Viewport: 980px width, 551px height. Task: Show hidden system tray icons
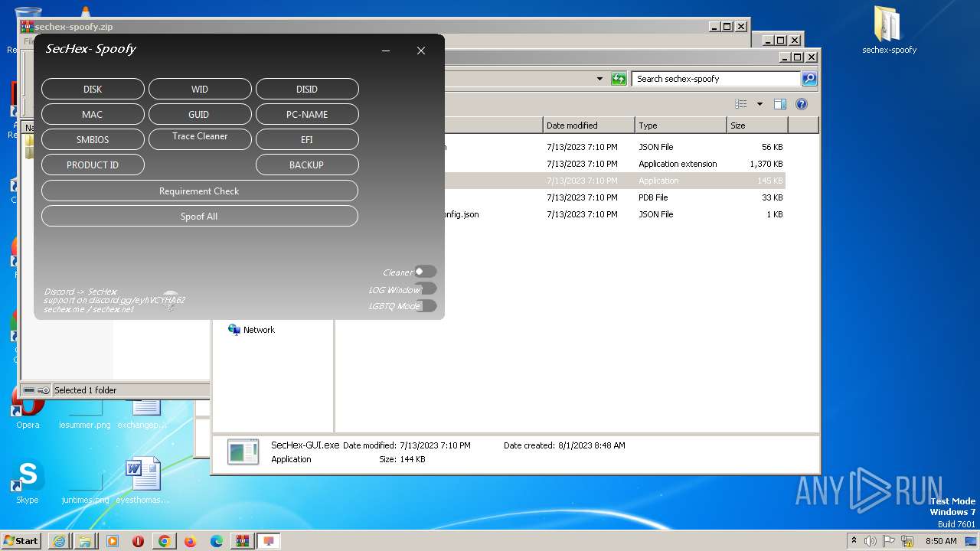coord(854,540)
